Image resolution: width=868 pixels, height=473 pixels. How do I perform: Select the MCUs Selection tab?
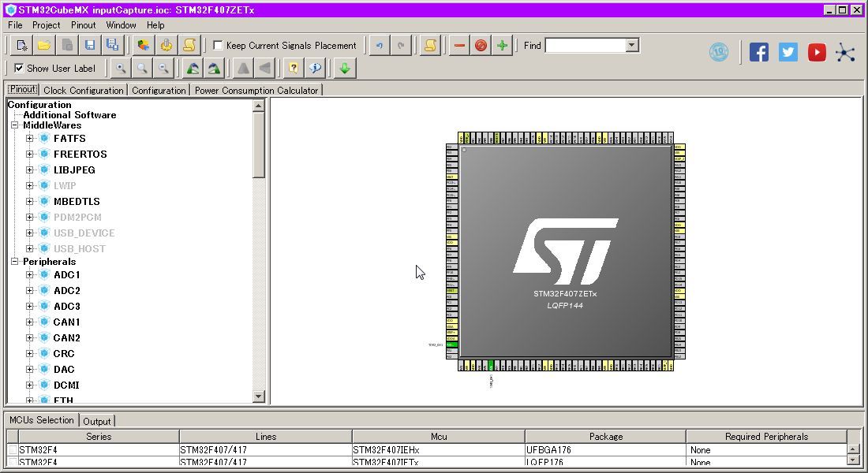42,420
